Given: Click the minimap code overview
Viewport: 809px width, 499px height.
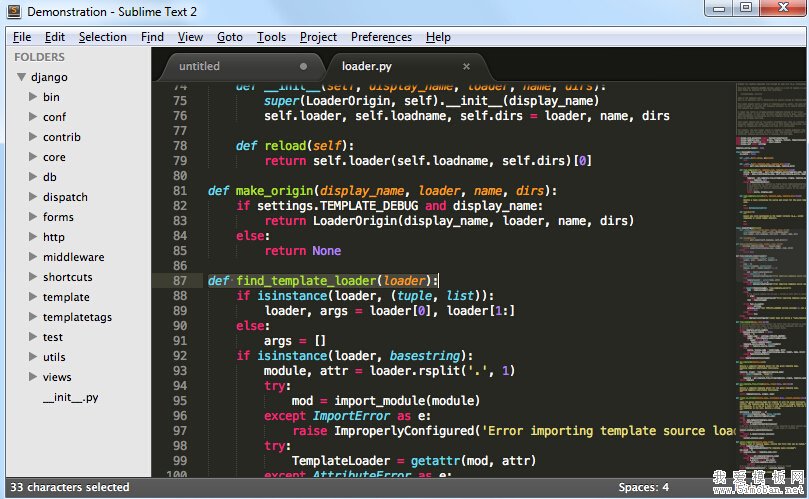Looking at the screenshot, I should click(x=770, y=250).
